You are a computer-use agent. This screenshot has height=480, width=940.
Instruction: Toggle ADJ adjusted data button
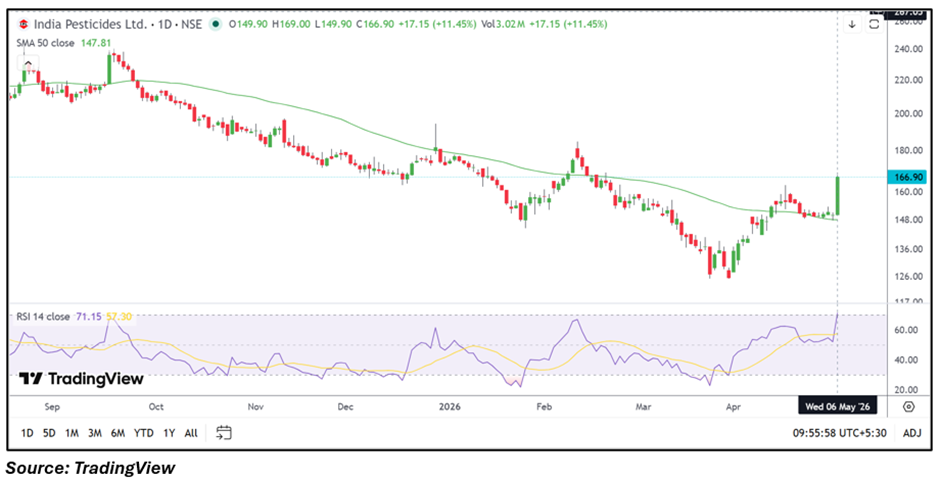pyautogui.click(x=912, y=433)
